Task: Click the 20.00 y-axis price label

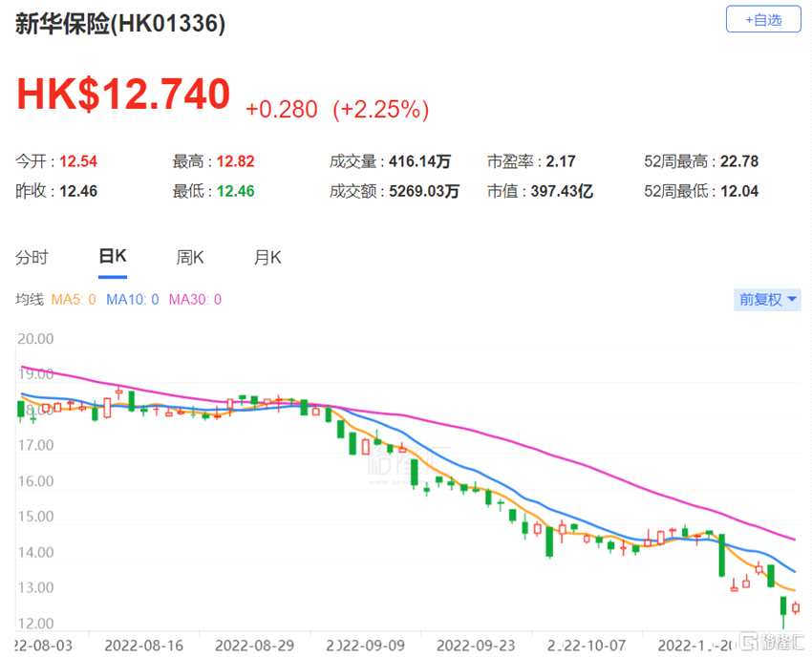Action: [35, 339]
